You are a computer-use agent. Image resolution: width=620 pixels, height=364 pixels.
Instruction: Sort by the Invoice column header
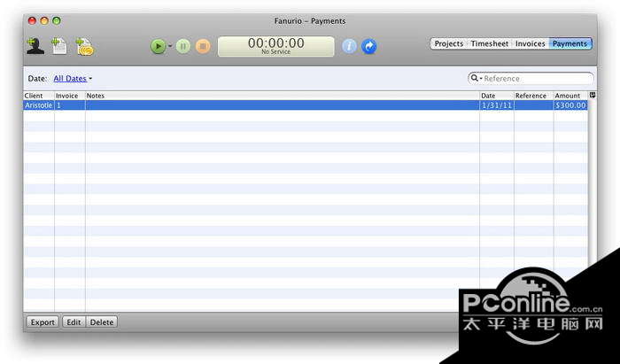(70, 96)
